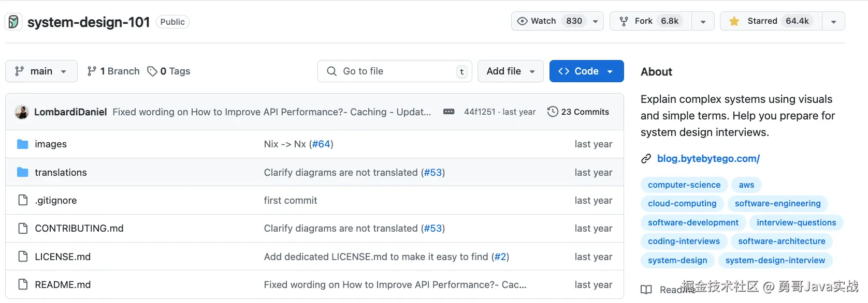Screen dimensions: 868x303
Task: Click the link icon beside blog.bytebytego.com
Action: [x=646, y=159]
